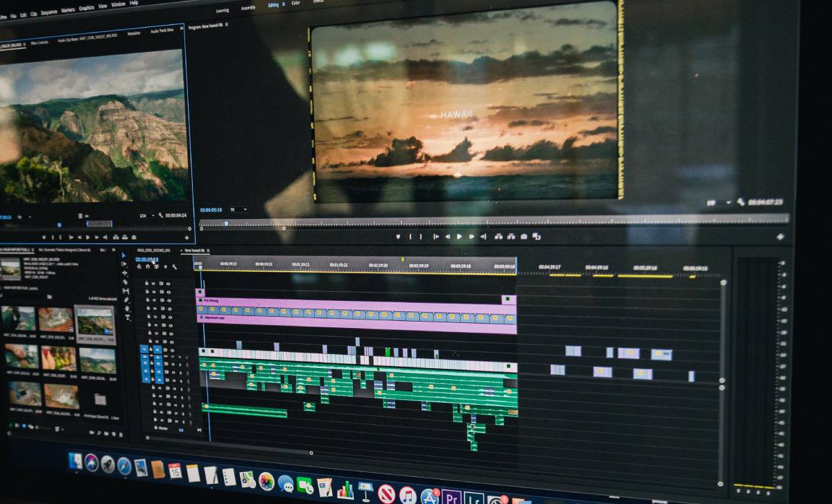832x504 pixels.
Task: Play clip in Source monitor
Action: click(88, 237)
